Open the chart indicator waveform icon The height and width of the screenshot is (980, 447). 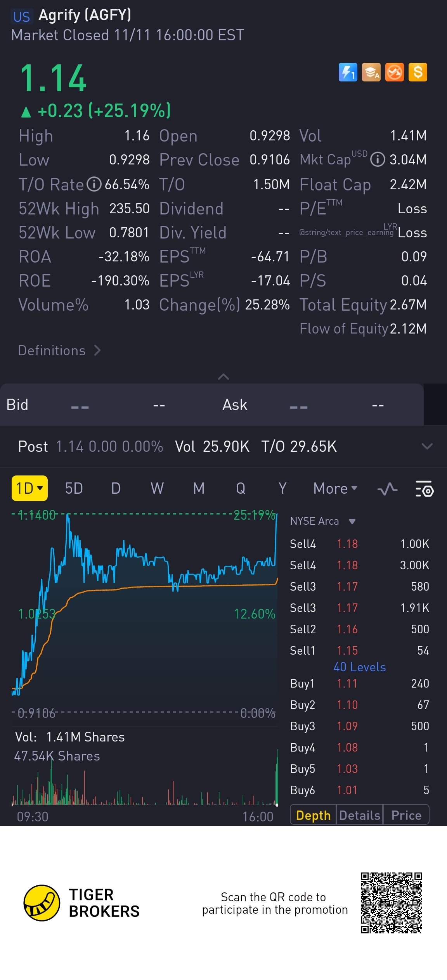(387, 489)
